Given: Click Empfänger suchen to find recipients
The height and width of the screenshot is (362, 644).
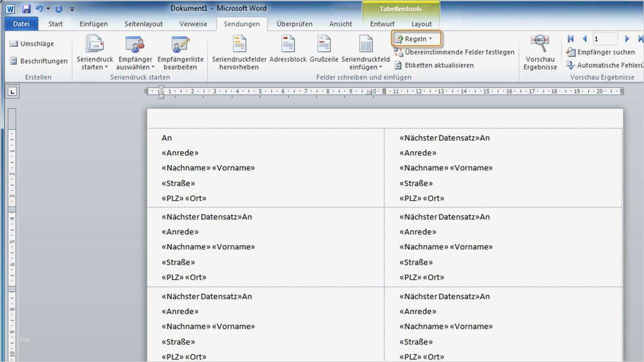Looking at the screenshot, I should [x=601, y=52].
